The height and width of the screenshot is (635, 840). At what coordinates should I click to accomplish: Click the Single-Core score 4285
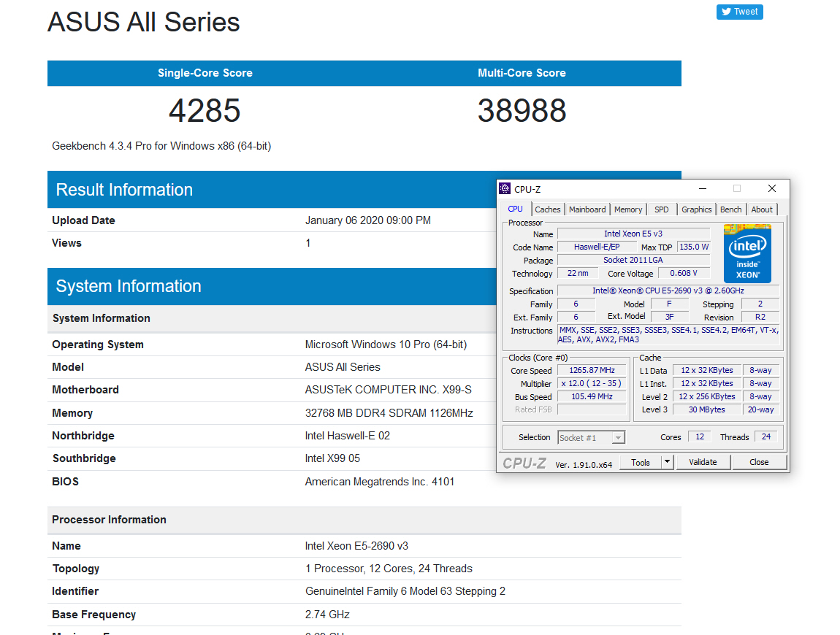204,111
